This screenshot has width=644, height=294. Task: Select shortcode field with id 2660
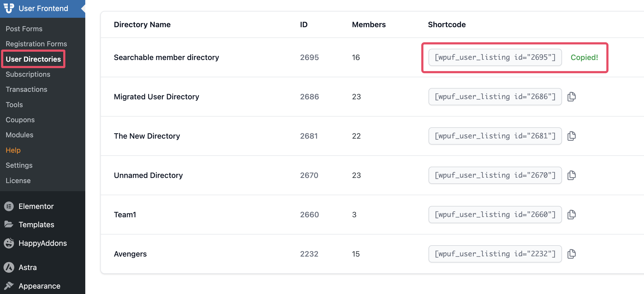495,215
